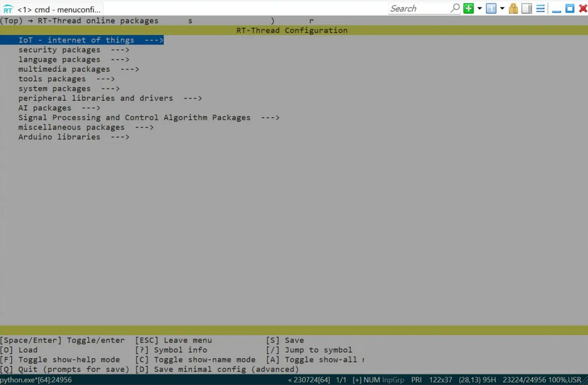The image size is (588, 385).
Task: Click the [/] Jump to symbol hint
Action: coord(309,350)
